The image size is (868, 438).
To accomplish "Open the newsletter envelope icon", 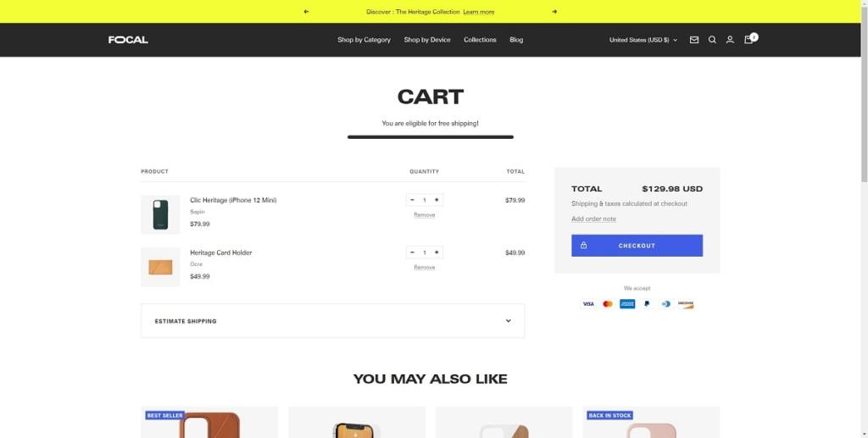I will pos(694,40).
